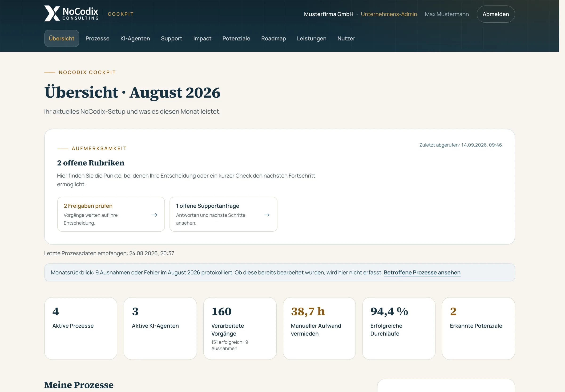Viewport: 565px width, 392px height.
Task: Select the 160 Verarbeitete Vorgänge card
Action: (240, 328)
